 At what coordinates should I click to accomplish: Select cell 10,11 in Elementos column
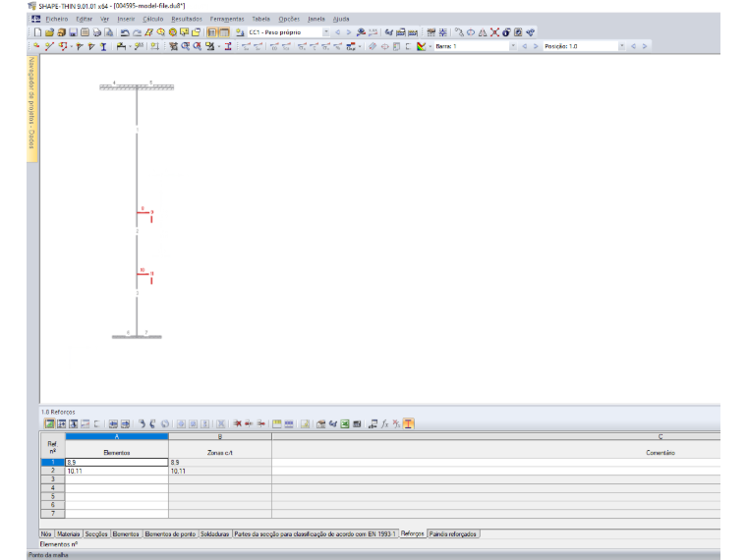117,471
